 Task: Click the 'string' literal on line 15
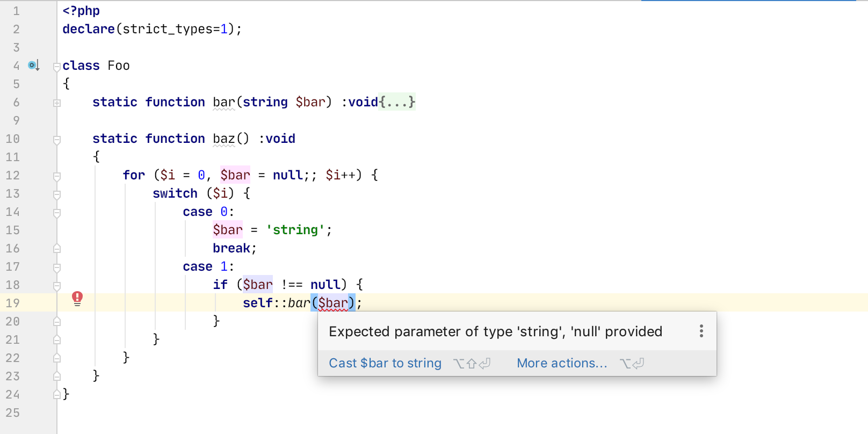click(295, 230)
